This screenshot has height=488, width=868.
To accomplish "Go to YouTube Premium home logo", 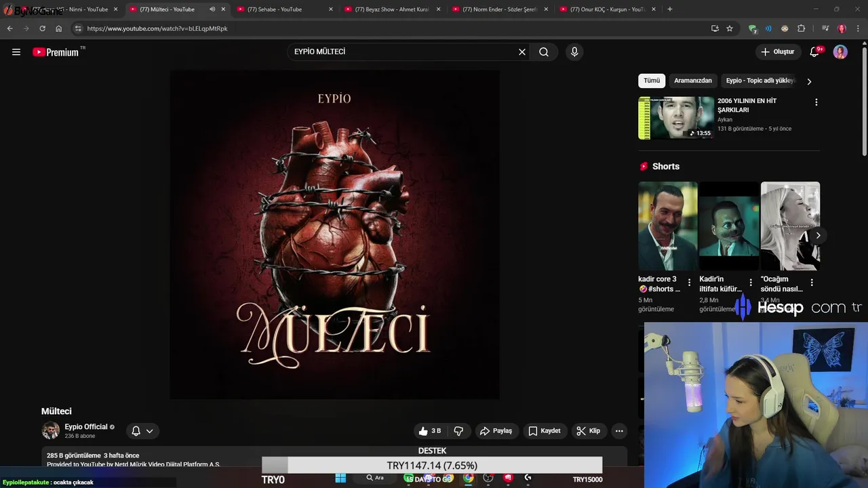I will point(56,52).
